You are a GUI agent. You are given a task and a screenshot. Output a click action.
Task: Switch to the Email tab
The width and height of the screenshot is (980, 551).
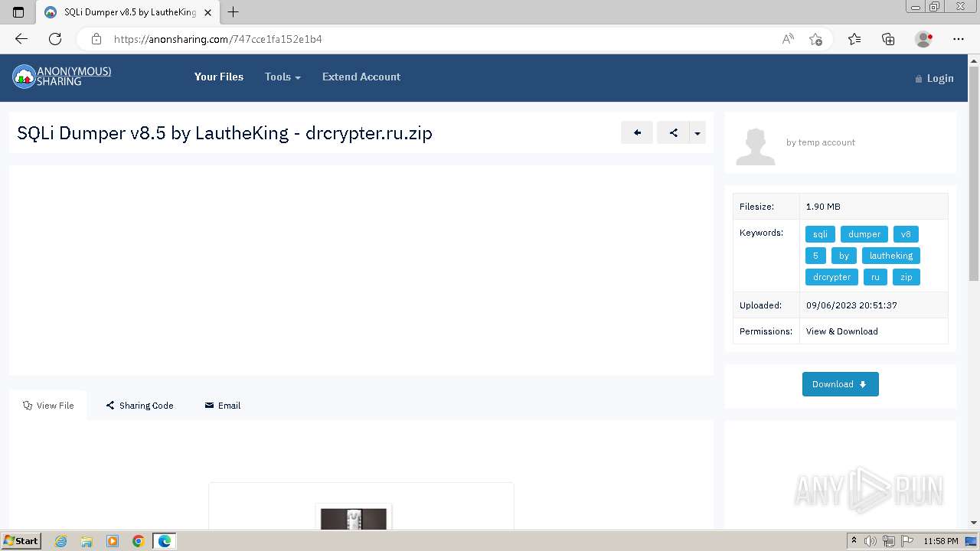coord(223,406)
